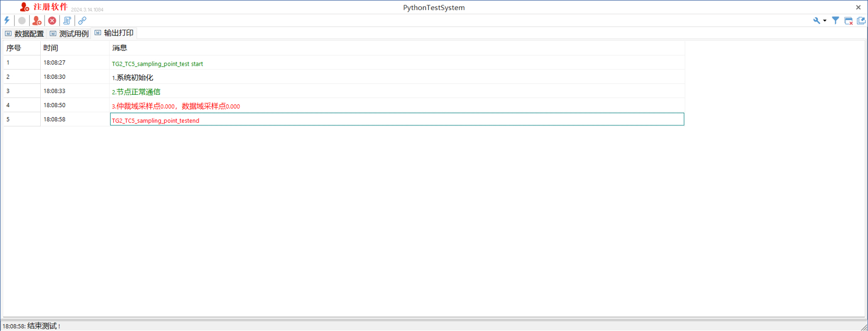
Task: Click the red user-plus register toolbar icon
Action: tap(37, 21)
